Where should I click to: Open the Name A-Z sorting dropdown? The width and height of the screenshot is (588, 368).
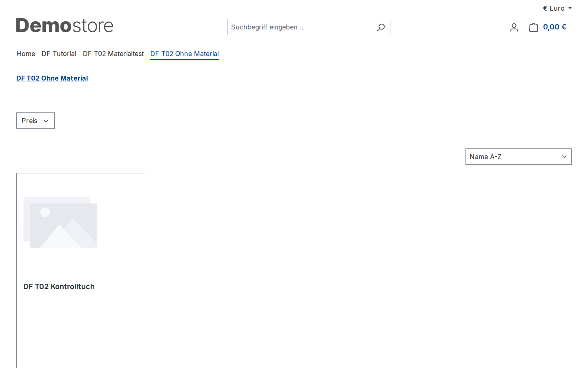coord(518,157)
